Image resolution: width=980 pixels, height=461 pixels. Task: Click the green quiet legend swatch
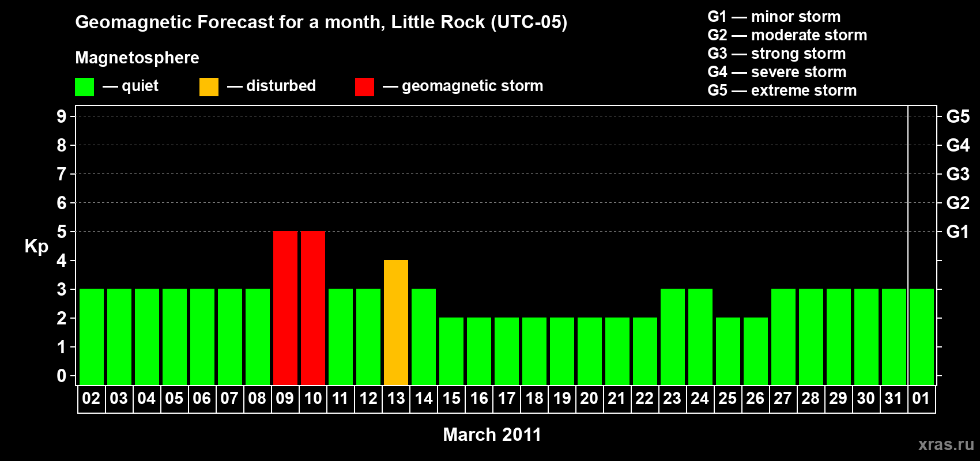(84, 87)
